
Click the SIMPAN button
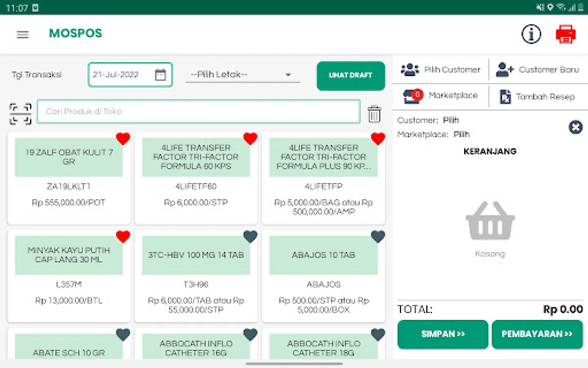point(443,334)
